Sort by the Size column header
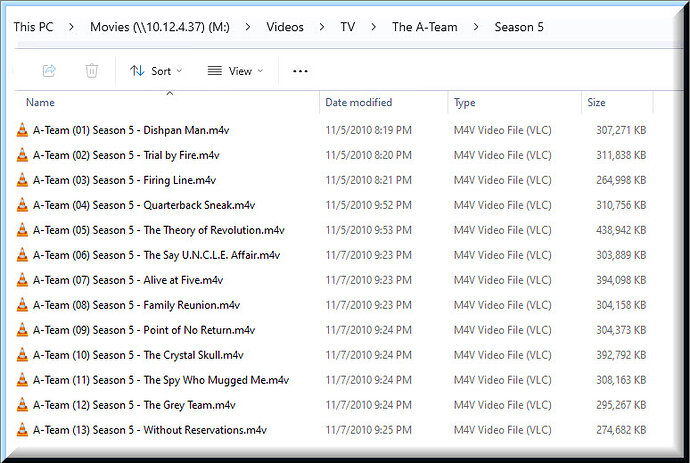Screen dimensions: 690x463 (x=596, y=103)
